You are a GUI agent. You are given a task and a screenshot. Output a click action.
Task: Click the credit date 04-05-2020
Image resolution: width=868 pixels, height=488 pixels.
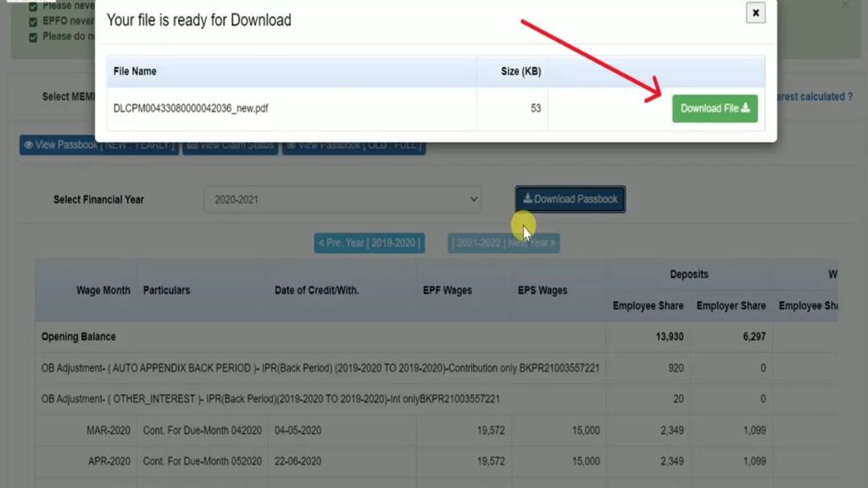pyautogui.click(x=298, y=430)
